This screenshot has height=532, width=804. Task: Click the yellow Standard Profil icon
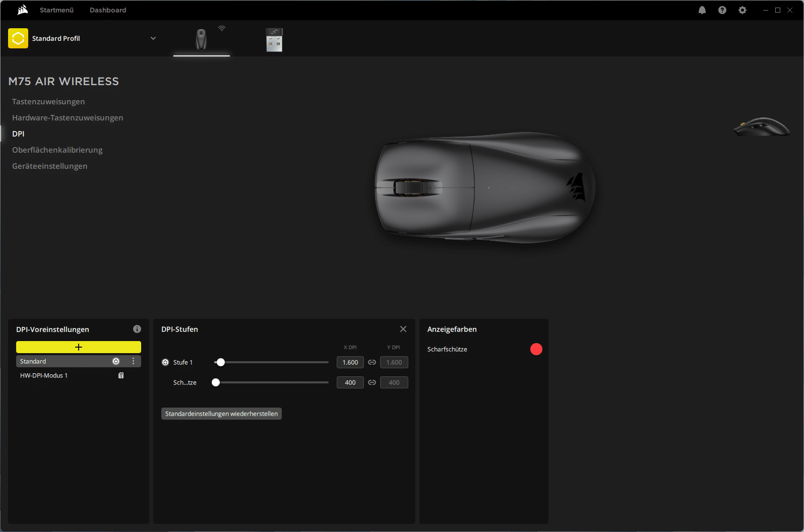(18, 38)
